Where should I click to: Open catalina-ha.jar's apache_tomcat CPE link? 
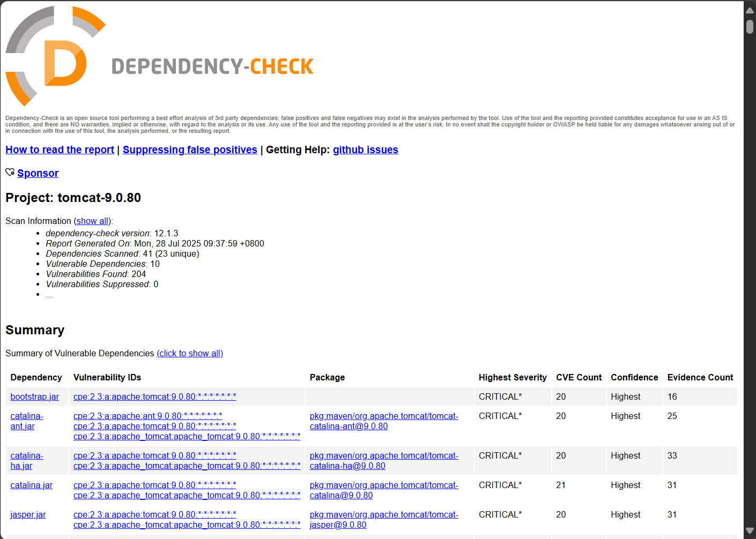point(187,466)
